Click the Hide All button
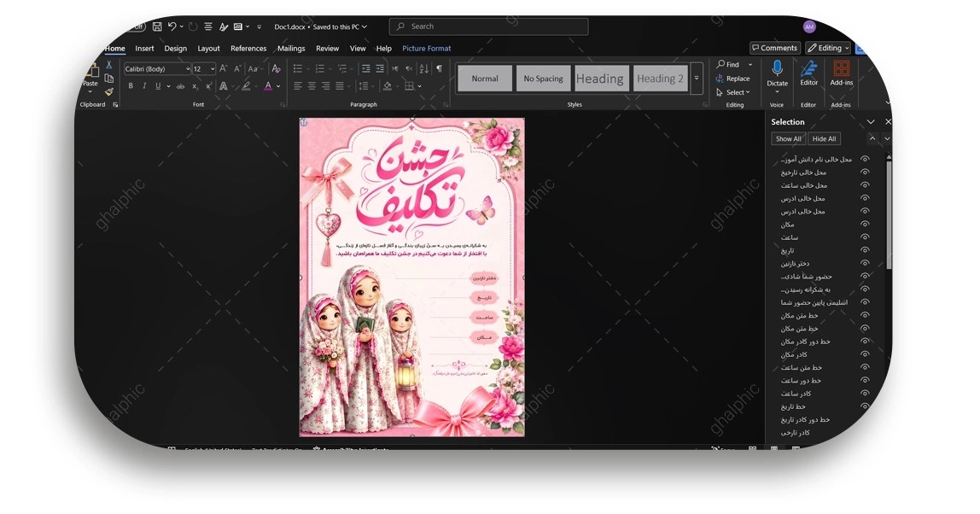 coord(824,139)
